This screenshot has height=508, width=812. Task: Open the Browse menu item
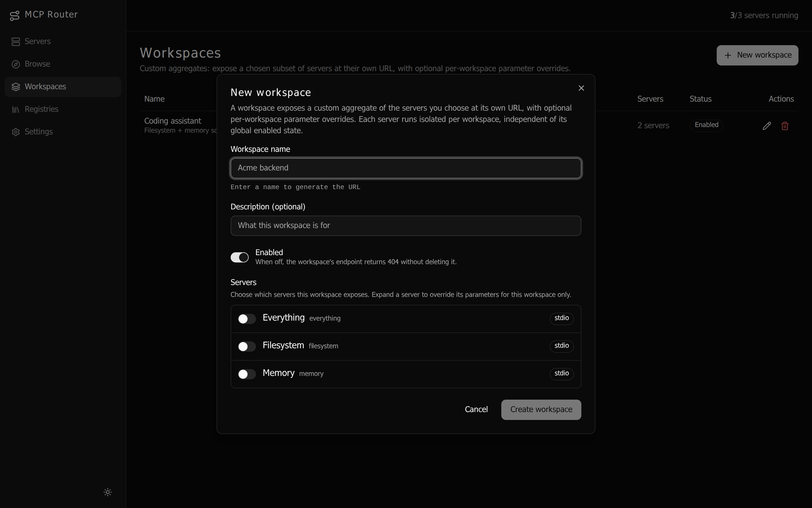tap(63, 64)
